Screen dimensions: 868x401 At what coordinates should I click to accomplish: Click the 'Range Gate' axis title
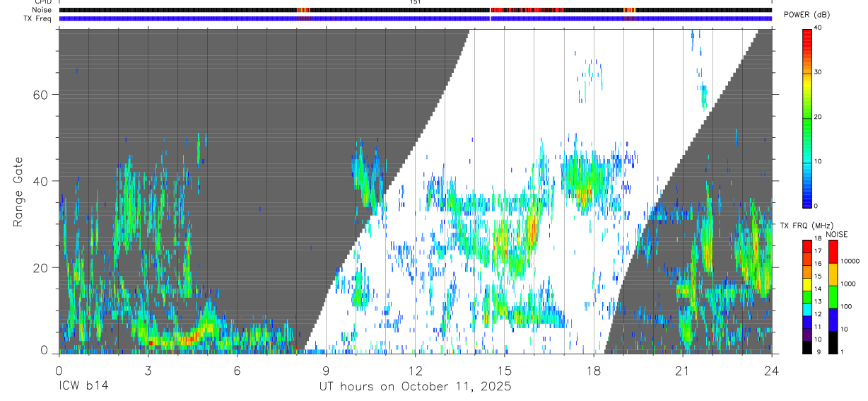tap(19, 192)
